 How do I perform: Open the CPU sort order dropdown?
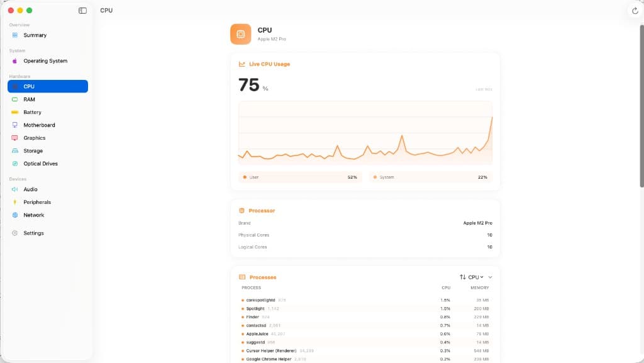pyautogui.click(x=472, y=277)
